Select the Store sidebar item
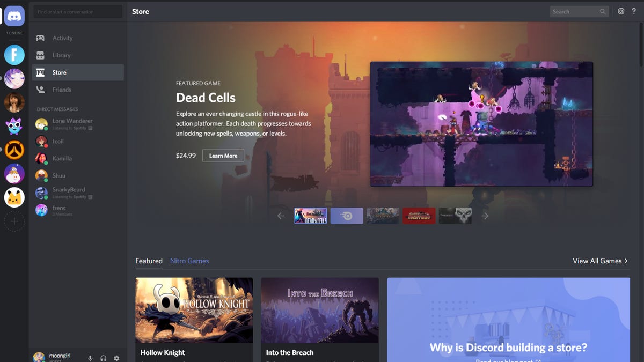This screenshot has width=644, height=362. (x=59, y=72)
